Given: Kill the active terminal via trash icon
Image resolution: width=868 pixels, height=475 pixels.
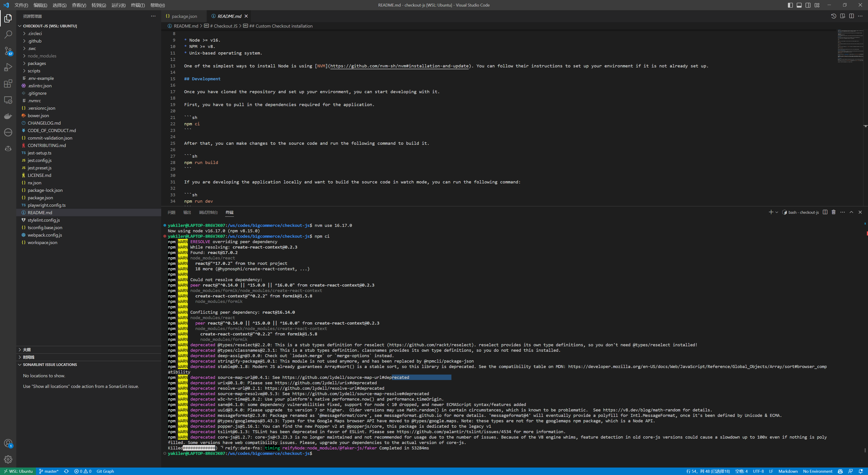Looking at the screenshot, I should click(834, 212).
